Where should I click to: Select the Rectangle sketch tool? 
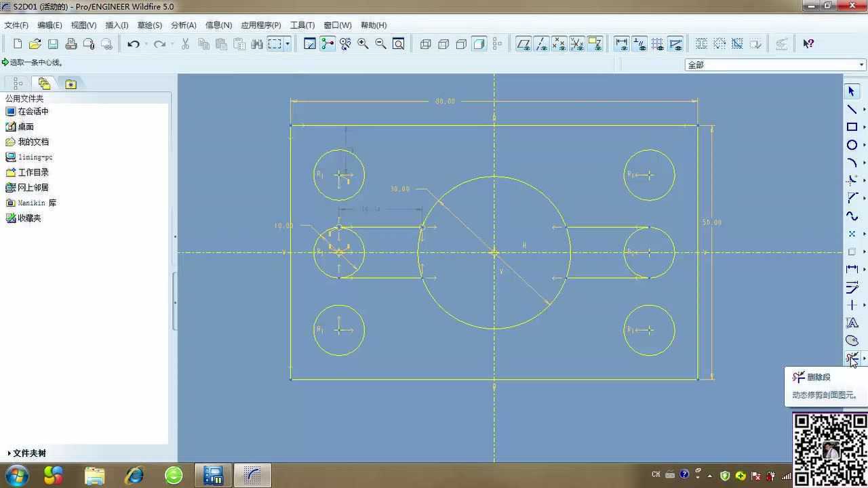(x=852, y=127)
